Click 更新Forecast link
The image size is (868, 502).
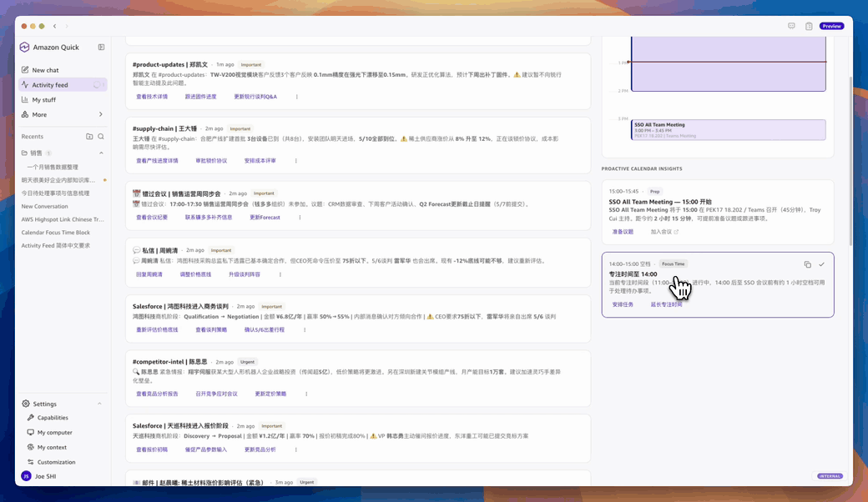coord(265,218)
